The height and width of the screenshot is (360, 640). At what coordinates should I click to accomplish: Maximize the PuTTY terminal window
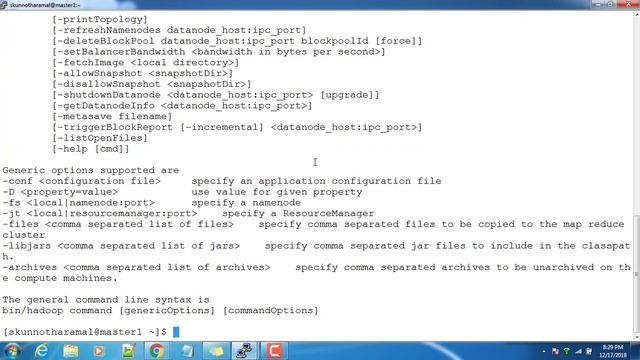point(610,4)
